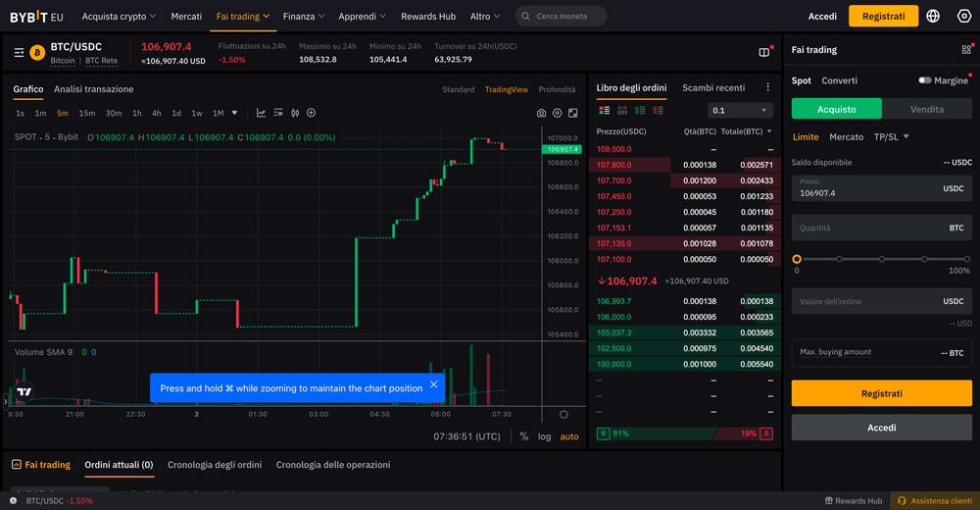980x510 pixels.
Task: Toggle auto scale on the chart
Action: (x=568, y=436)
